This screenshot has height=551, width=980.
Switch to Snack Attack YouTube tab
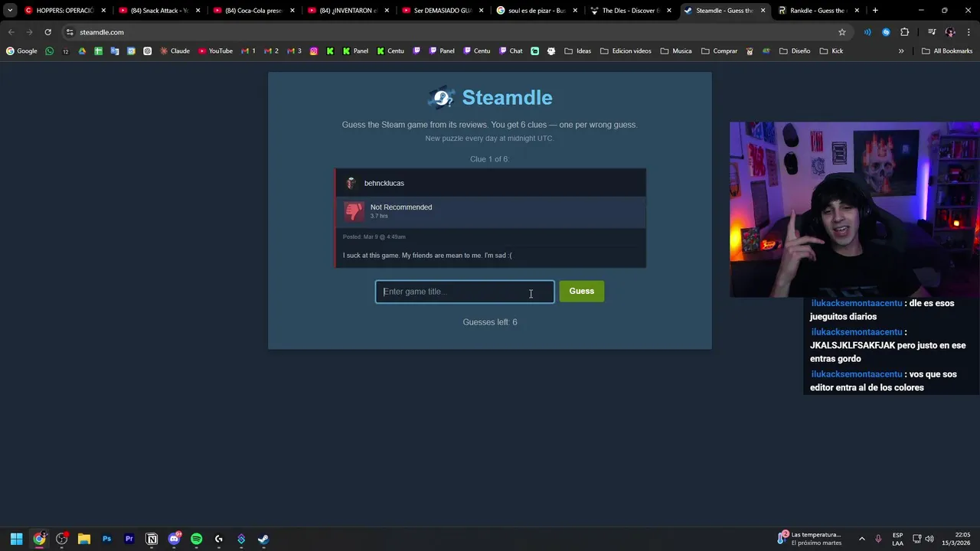pos(159,11)
